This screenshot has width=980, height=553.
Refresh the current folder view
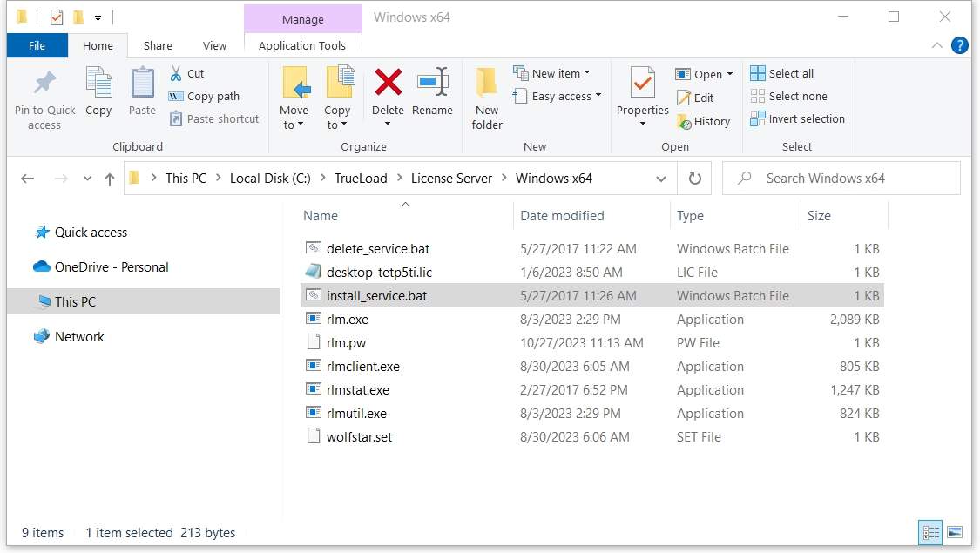[x=694, y=179]
